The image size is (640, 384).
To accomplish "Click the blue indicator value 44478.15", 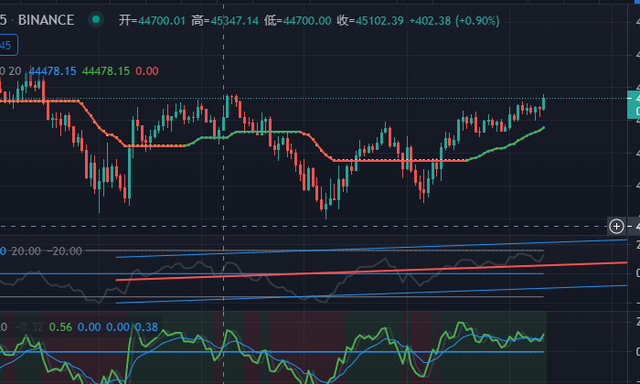I will pyautogui.click(x=52, y=71).
